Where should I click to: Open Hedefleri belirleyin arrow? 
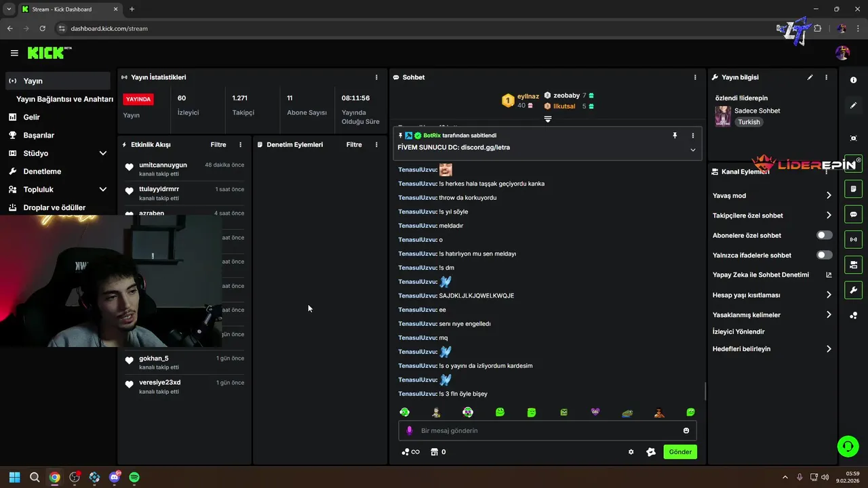pyautogui.click(x=829, y=349)
